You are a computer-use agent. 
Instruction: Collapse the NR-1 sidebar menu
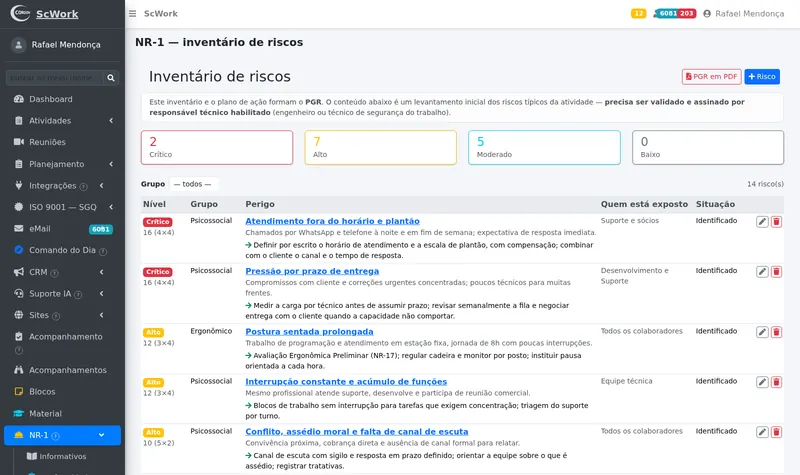(x=62, y=435)
